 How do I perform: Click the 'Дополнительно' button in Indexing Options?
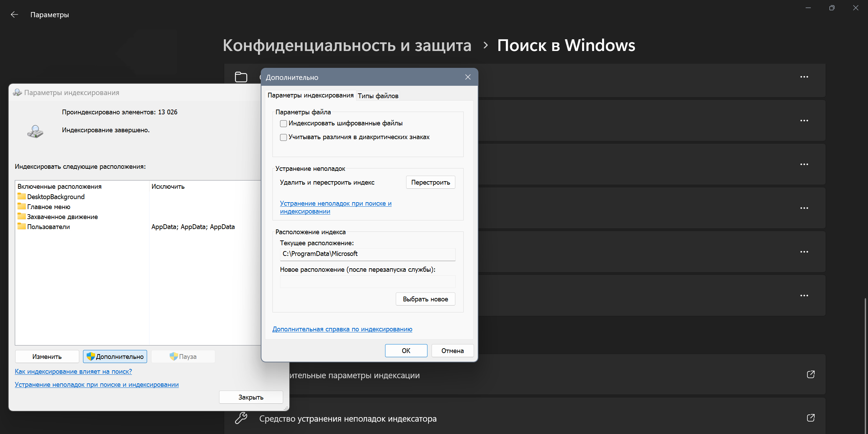(115, 356)
